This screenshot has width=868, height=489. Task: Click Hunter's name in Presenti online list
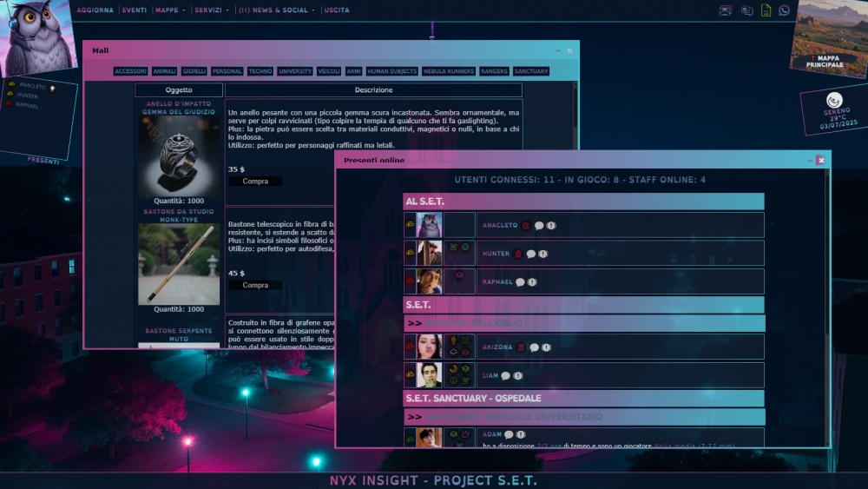pos(496,254)
